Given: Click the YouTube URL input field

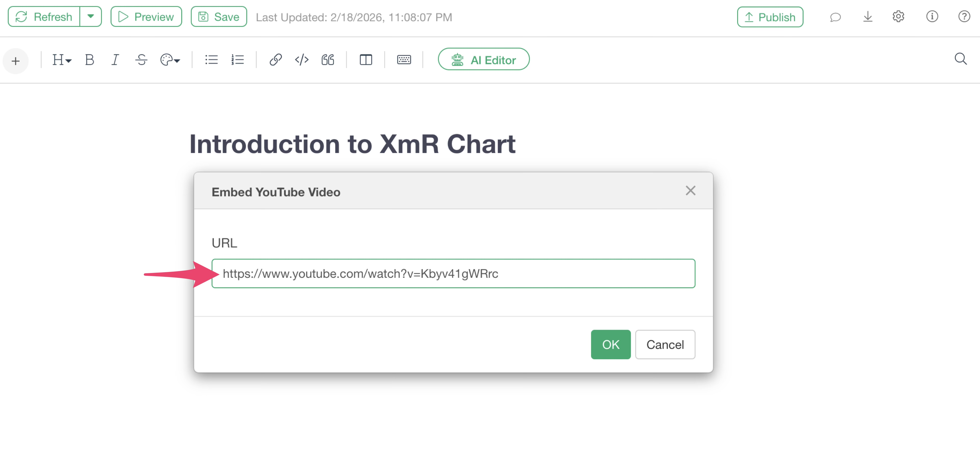Looking at the screenshot, I should pyautogui.click(x=453, y=273).
